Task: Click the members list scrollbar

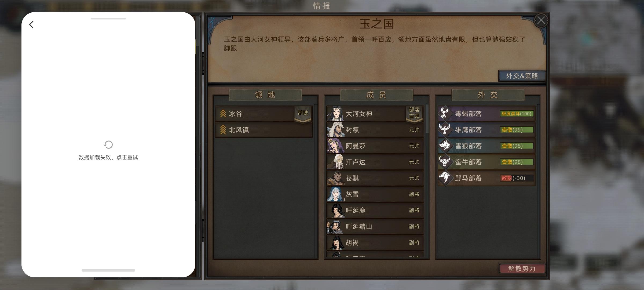Action: pos(427,119)
